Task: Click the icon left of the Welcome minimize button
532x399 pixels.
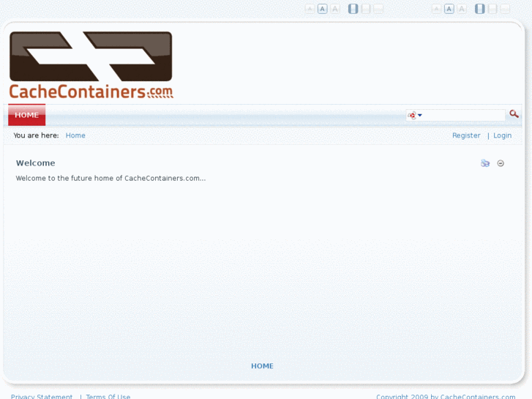Action: pos(485,163)
